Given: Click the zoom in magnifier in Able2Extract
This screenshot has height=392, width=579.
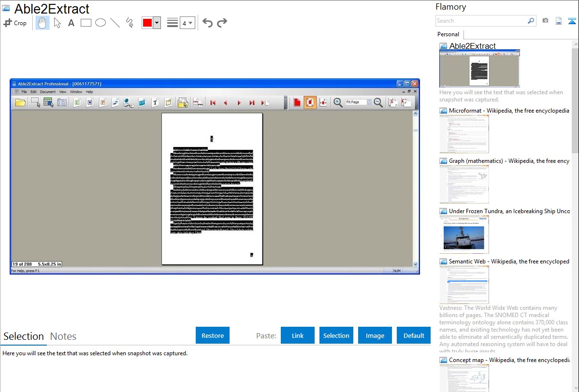Looking at the screenshot, I should click(x=338, y=102).
